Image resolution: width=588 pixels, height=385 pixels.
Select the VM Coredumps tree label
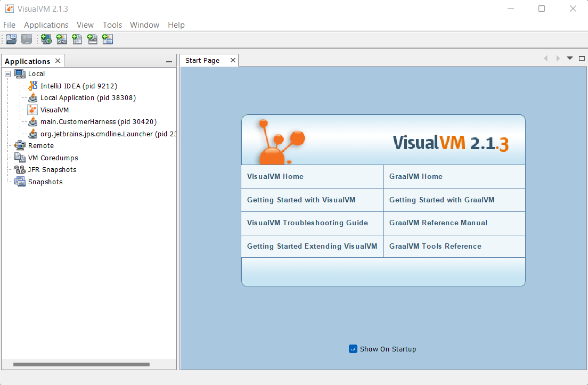pos(53,158)
